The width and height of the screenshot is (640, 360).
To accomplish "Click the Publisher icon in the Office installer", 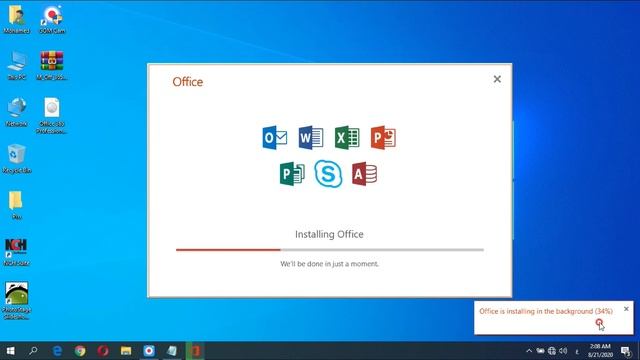I will 292,174.
